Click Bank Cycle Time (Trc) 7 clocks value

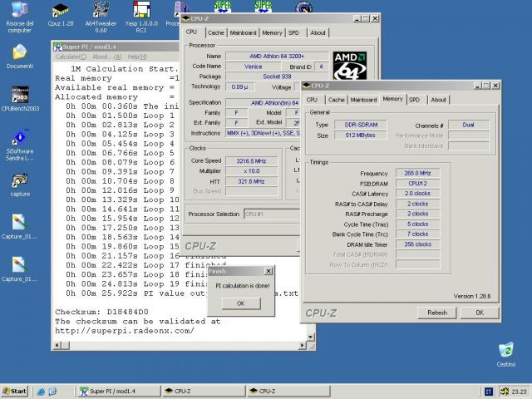coord(417,234)
